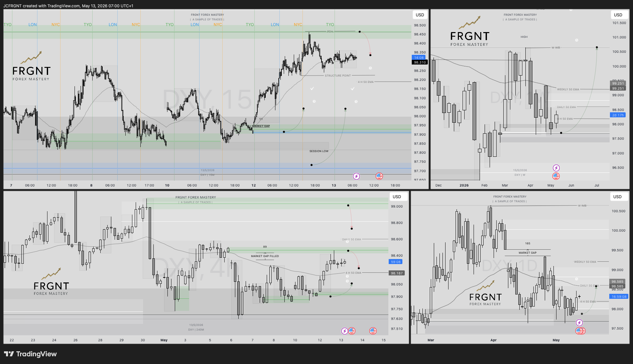Click the Jul label on weekly time axis
The height and width of the screenshot is (364, 633).
pyautogui.click(x=597, y=185)
